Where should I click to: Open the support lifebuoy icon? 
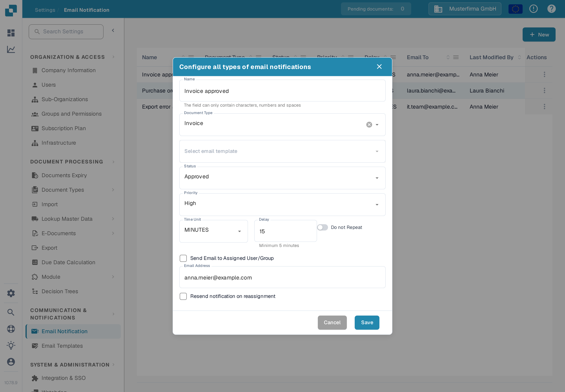tap(11, 329)
